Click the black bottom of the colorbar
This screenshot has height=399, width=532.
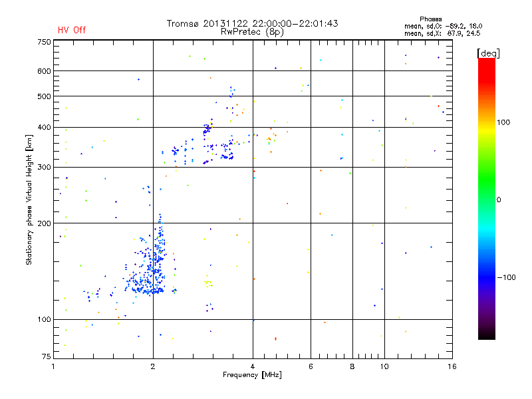(487, 334)
